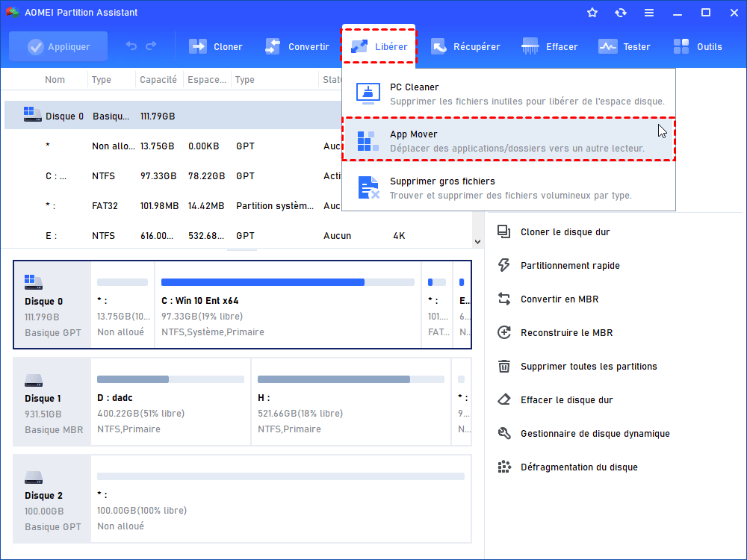Select the Disque 1 block in disk map
Image resolution: width=747 pixels, height=560 pixels.
point(52,402)
